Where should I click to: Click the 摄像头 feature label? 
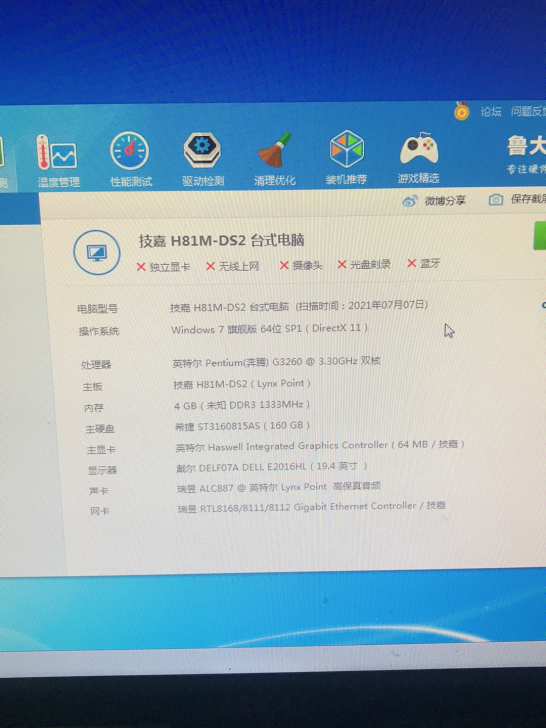307,265
